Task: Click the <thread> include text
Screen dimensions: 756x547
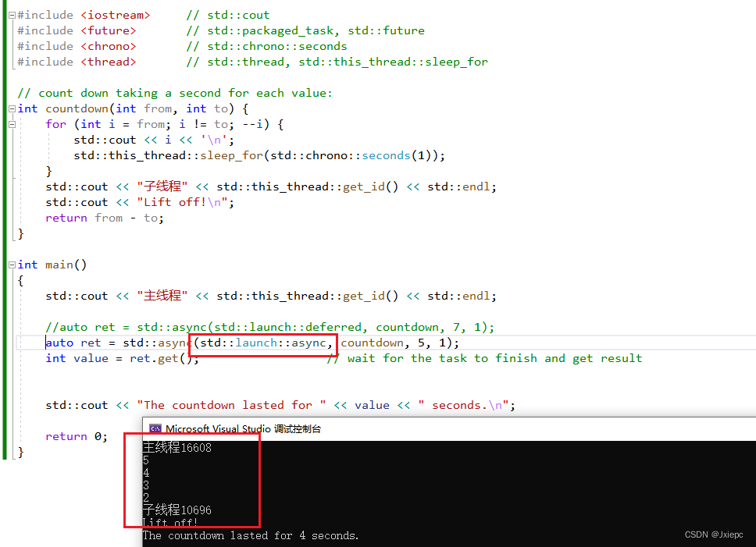Action: point(109,62)
